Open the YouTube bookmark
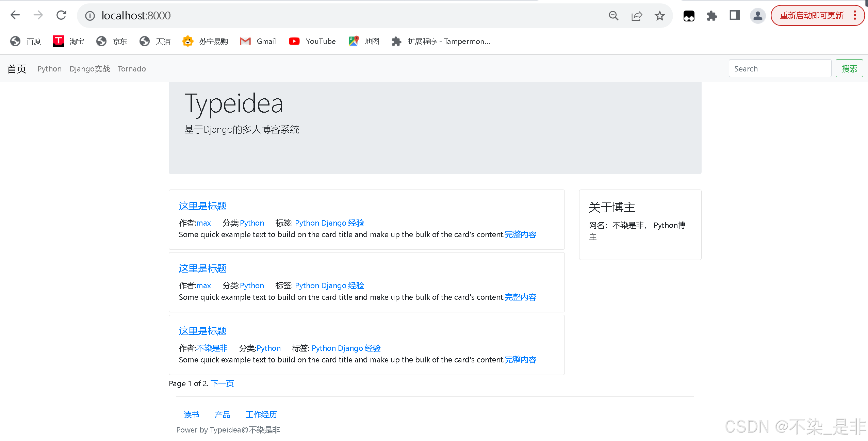 [312, 41]
